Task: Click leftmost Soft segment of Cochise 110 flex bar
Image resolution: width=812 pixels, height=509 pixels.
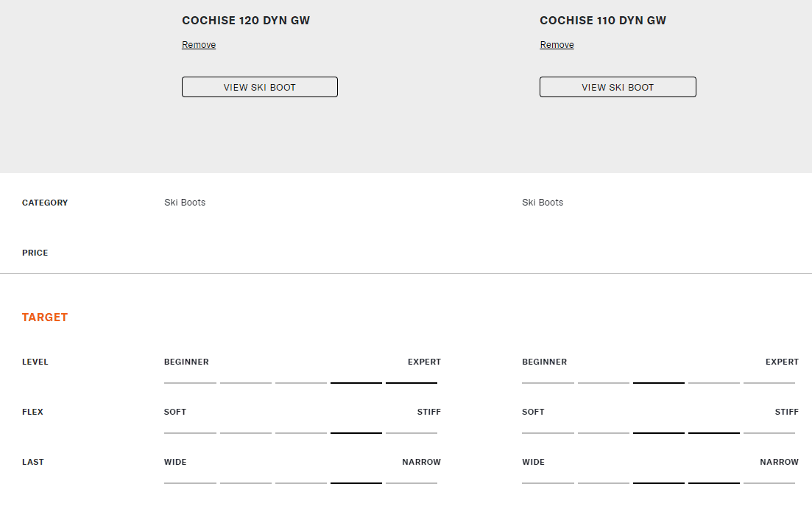Action: [548, 432]
